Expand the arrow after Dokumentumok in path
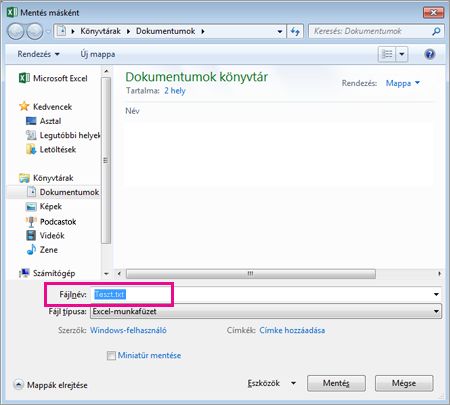450x405 pixels. (203, 31)
